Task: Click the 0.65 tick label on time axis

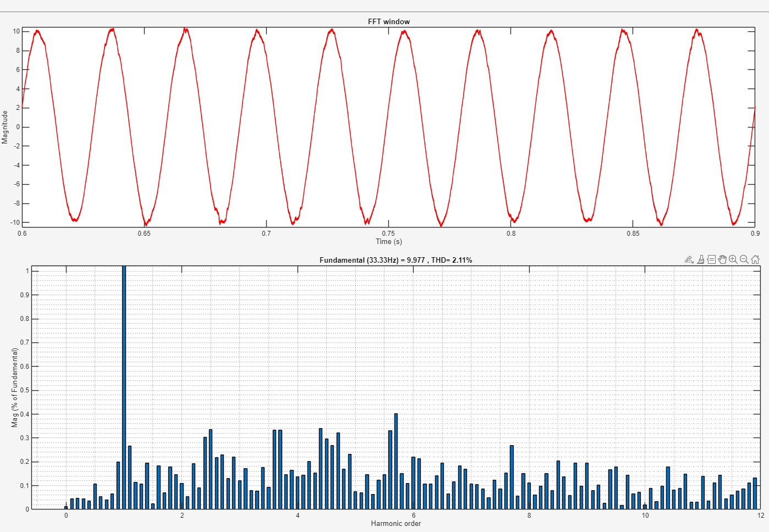Action: 144,234
